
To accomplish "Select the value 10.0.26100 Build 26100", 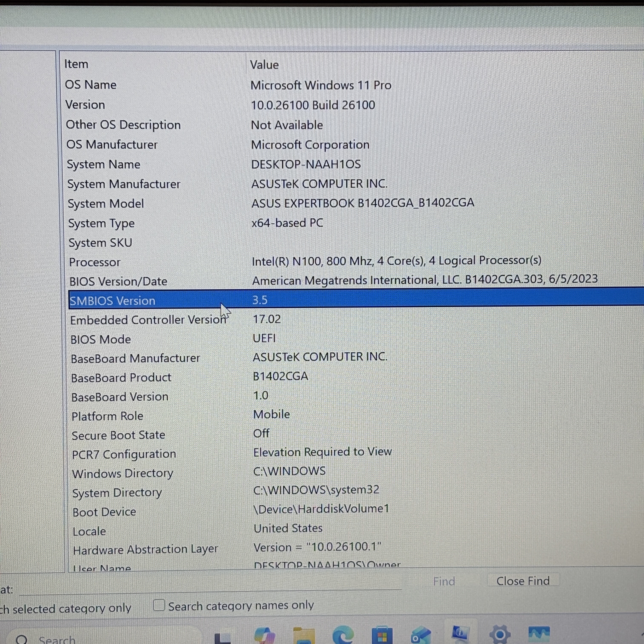I will tap(313, 105).
